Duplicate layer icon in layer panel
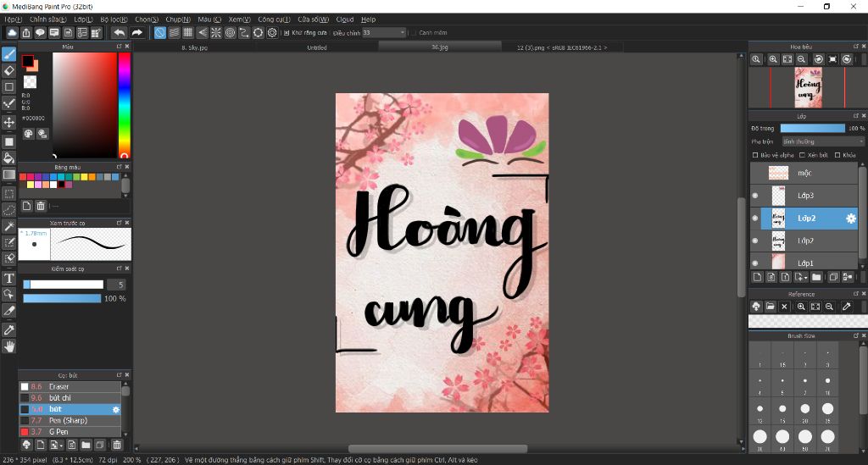 tap(833, 277)
